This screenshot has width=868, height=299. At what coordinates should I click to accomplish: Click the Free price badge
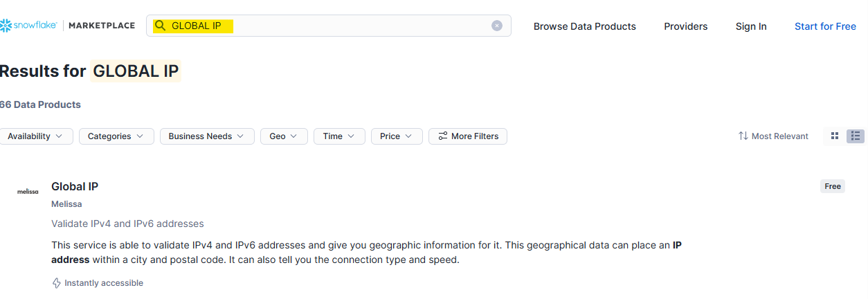(x=833, y=186)
